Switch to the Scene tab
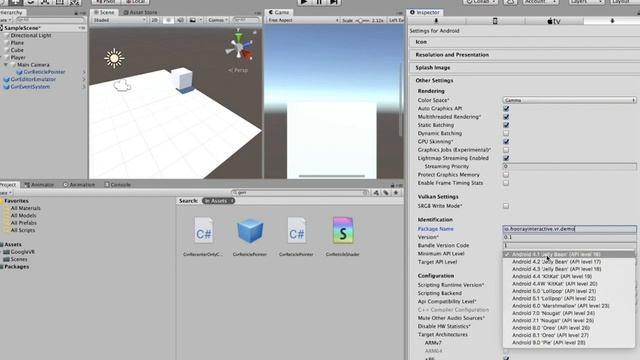640x360 pixels. (x=104, y=13)
